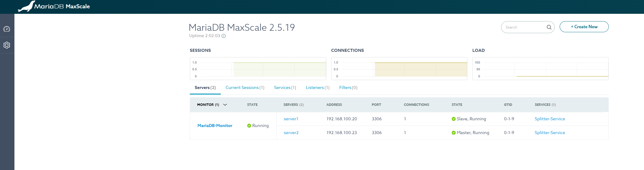Click 'Slave, Running' state text
Image resolution: width=644 pixels, height=170 pixels.
coord(471,119)
